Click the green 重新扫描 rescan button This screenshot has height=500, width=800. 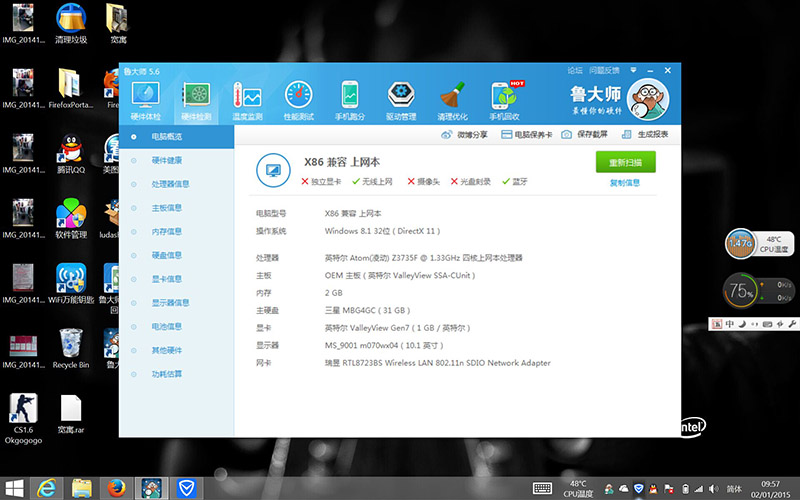click(625, 163)
